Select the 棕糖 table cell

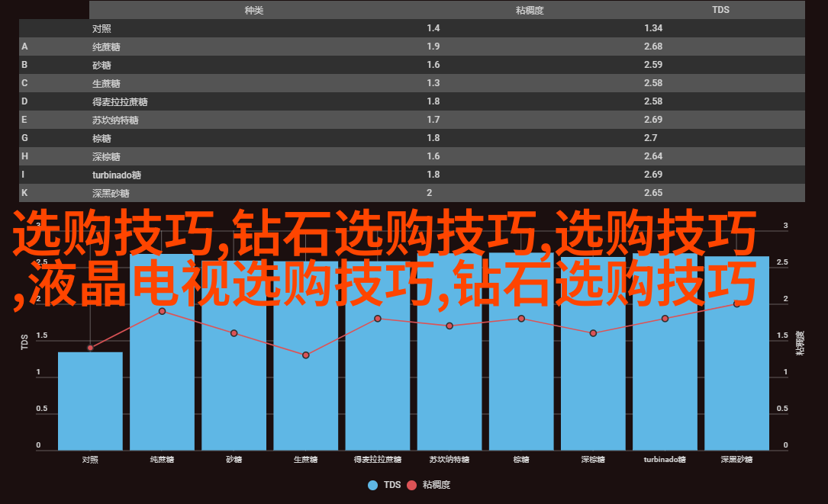[x=101, y=138]
